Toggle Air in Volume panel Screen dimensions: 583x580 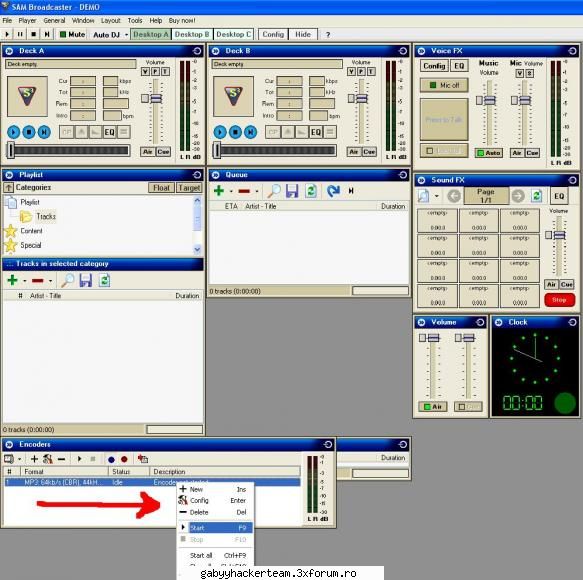[433, 407]
